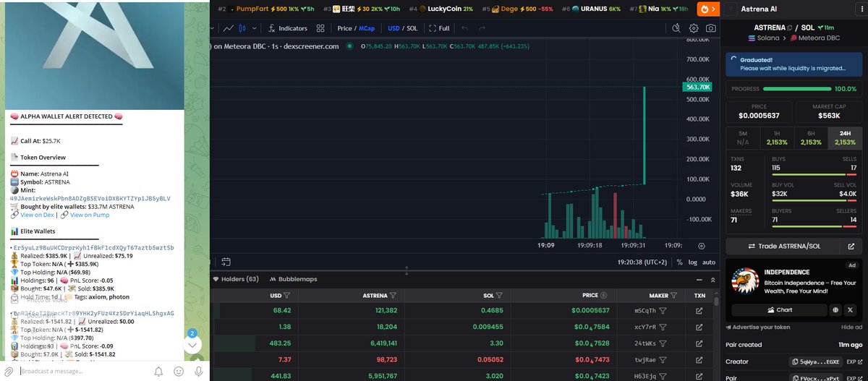This screenshot has width=868, height=381.
Task: Open trending token URANUS
Action: tap(591, 9)
